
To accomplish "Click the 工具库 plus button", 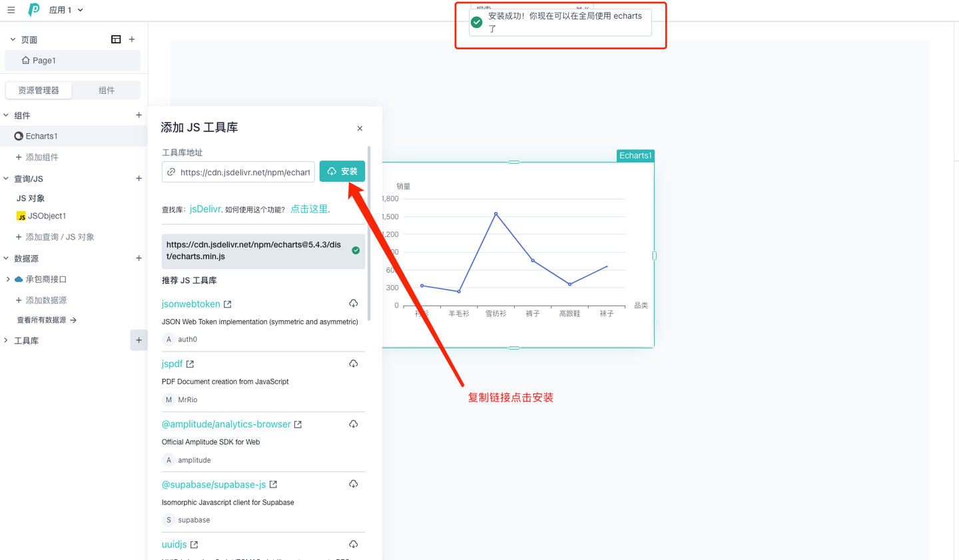I will [x=139, y=340].
